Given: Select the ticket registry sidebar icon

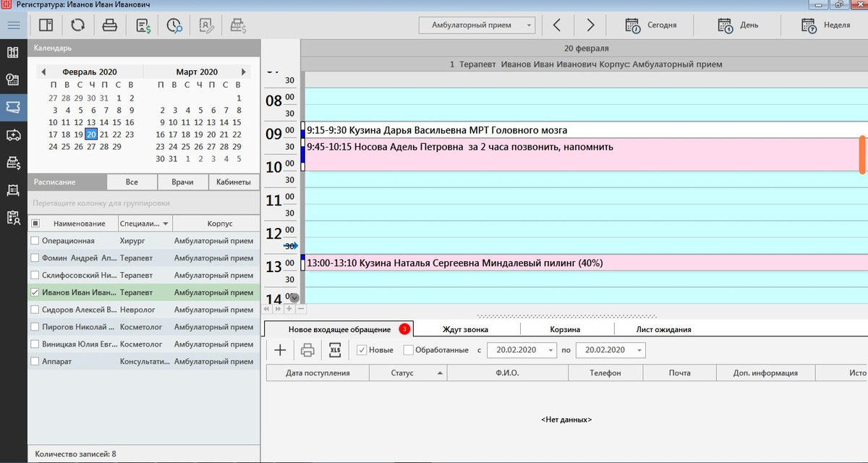Looking at the screenshot, I should tap(12, 107).
